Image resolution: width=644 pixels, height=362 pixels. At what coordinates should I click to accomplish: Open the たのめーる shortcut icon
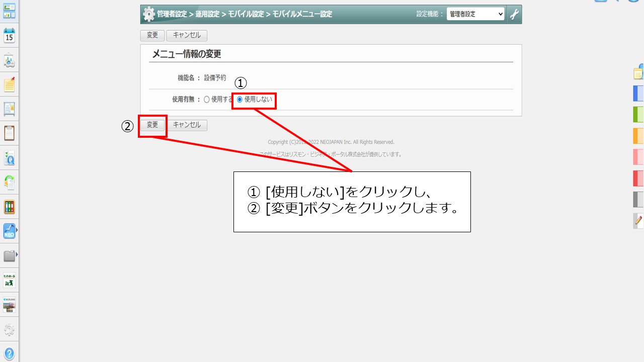coord(9,280)
